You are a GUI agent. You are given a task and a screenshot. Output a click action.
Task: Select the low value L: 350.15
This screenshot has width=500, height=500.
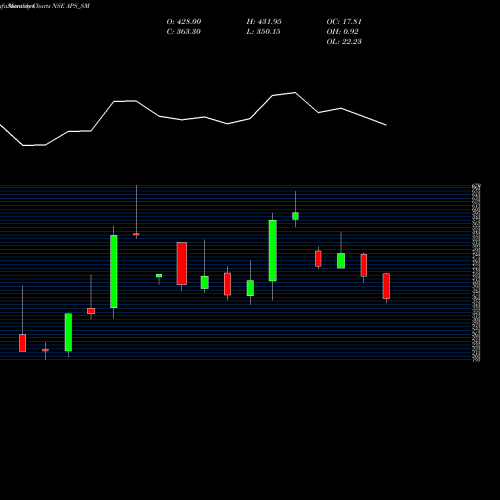point(263,32)
